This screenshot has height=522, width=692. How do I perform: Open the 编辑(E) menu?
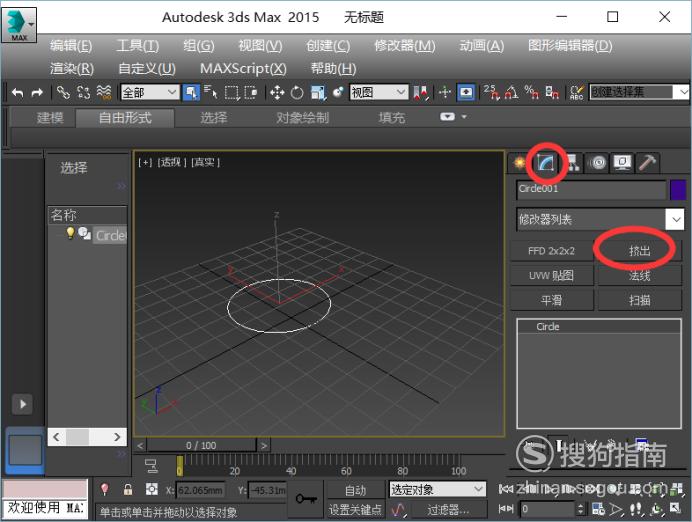(71, 46)
